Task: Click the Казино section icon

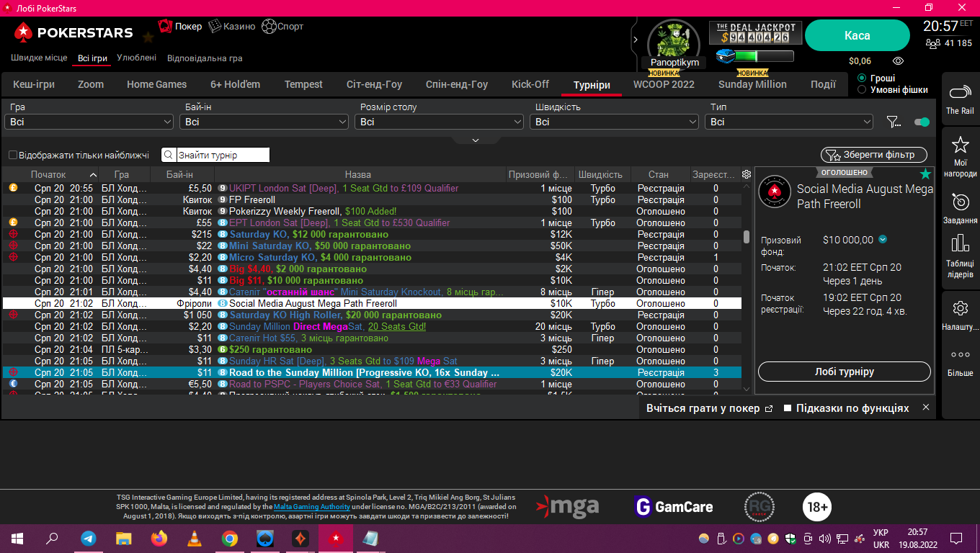Action: [x=215, y=27]
